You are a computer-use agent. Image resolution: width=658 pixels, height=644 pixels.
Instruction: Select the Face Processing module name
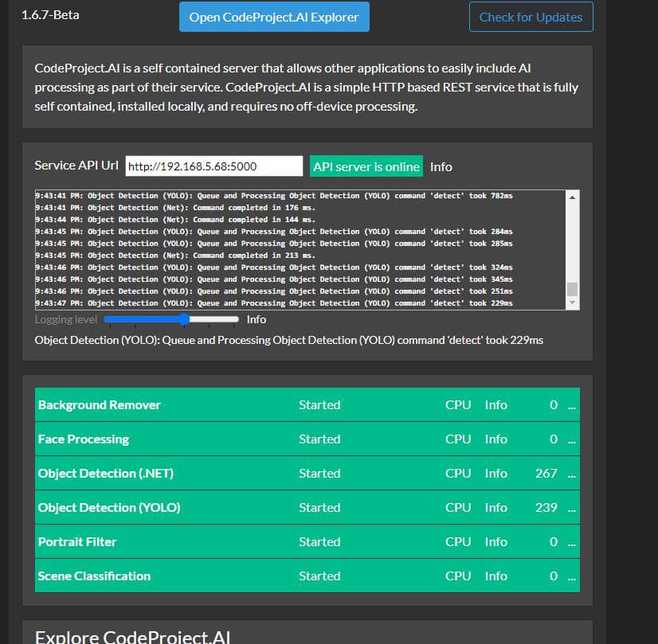(x=84, y=439)
